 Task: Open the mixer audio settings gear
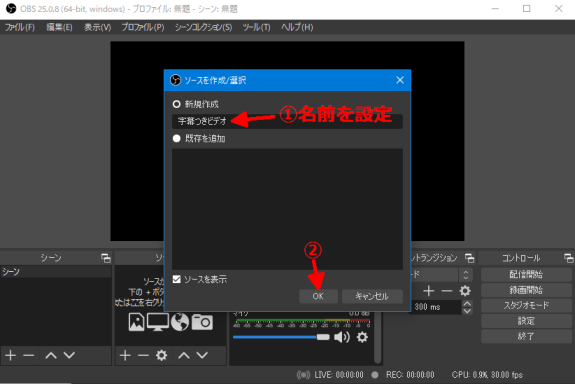coord(362,337)
